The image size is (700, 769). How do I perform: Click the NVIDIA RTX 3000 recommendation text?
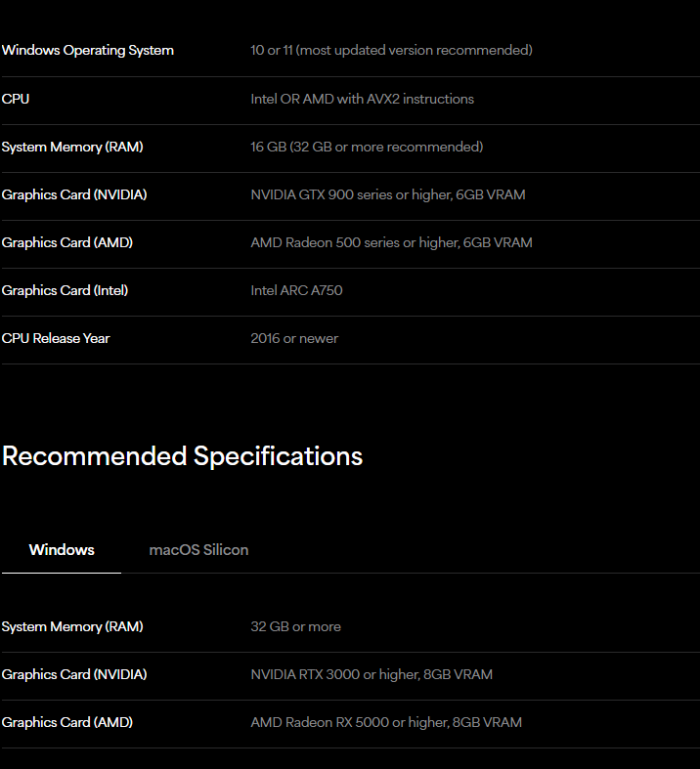[372, 674]
